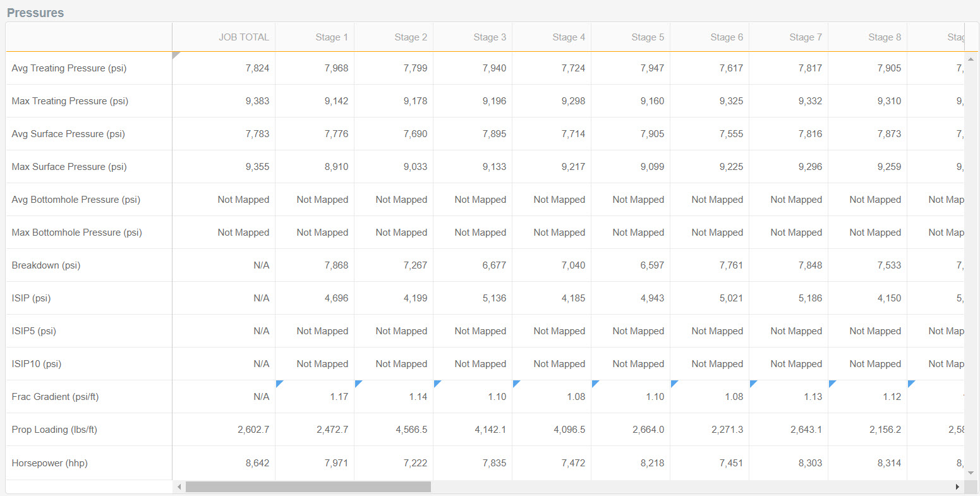Select the Stage 4 column header
Image resolution: width=980 pixels, height=496 pixels.
[569, 37]
